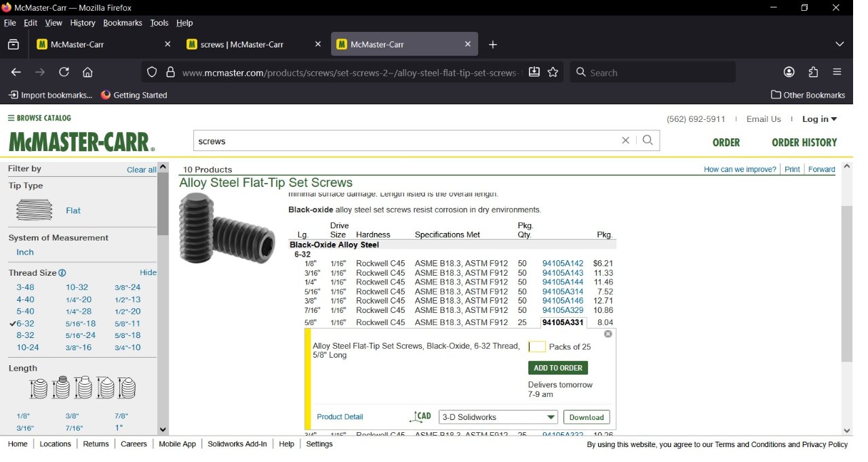View site padlock security information
Screen dimensions: 868x462
click(170, 72)
